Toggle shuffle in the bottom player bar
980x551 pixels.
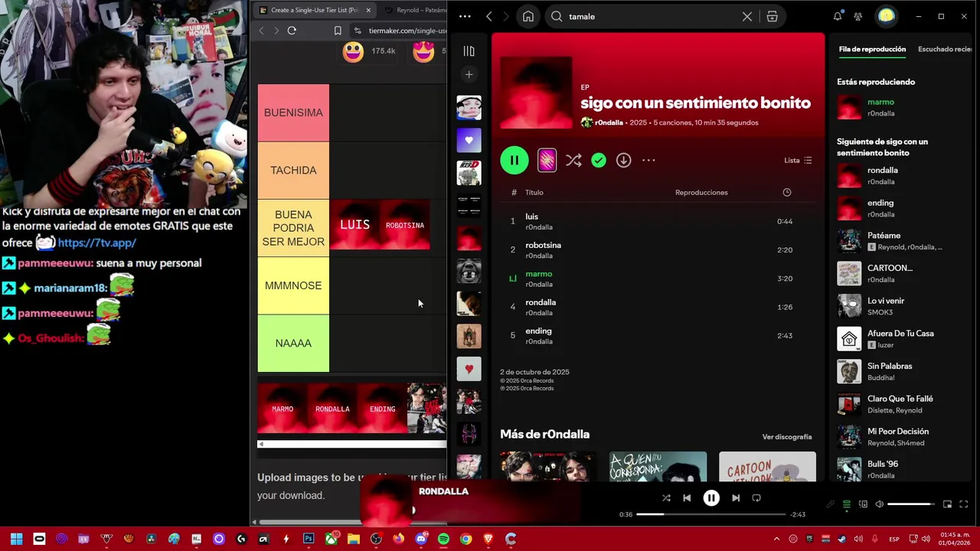tap(666, 498)
